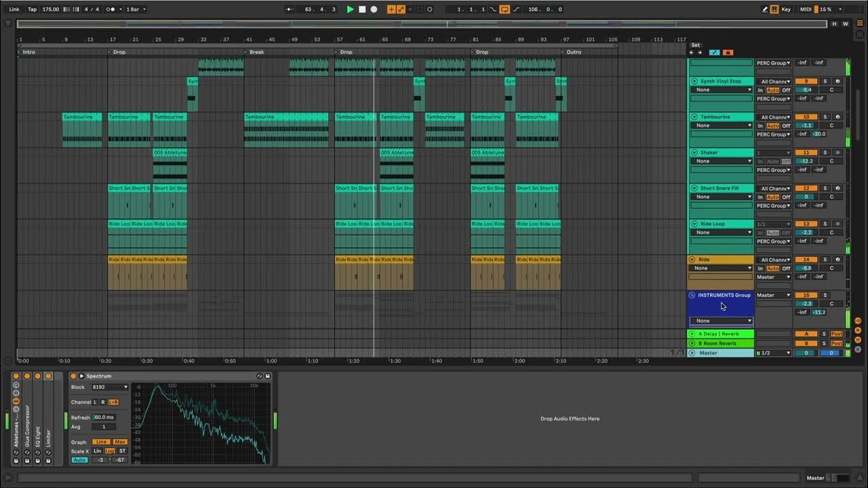Toggle Limiter device activator

(48, 376)
